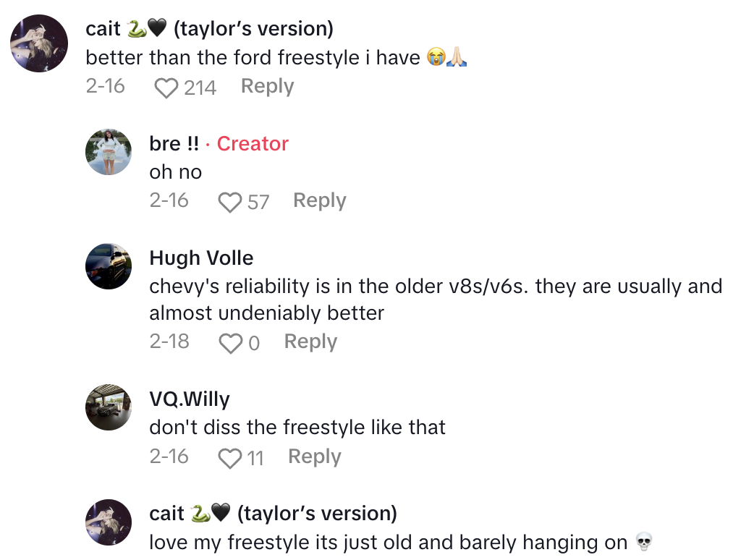Viewport: 754px width, 560px height.
Task: Click cait's username on the bottom reply
Action: (x=273, y=514)
